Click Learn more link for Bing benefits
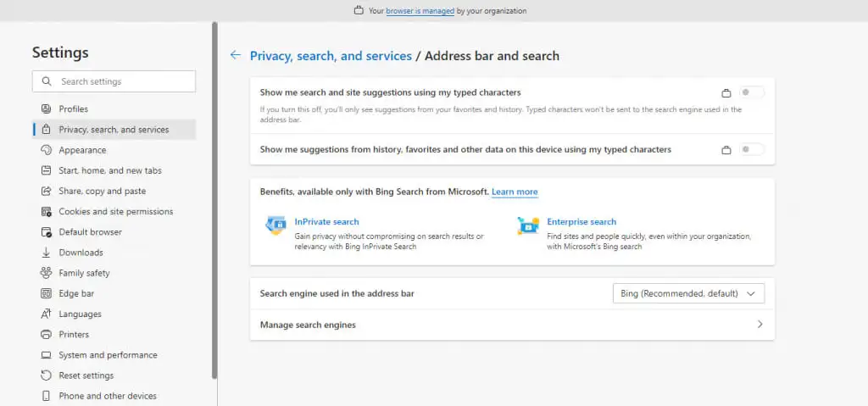Viewport: 868px width, 406px height. 515,192
